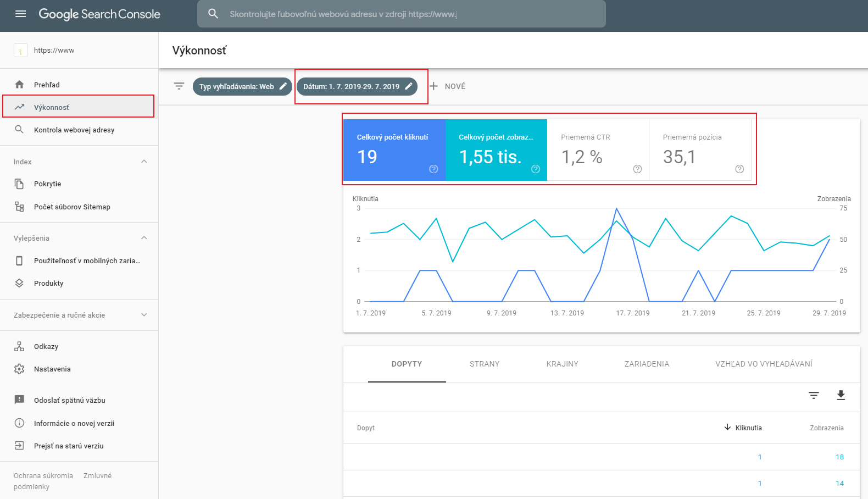Viewport: 868px width, 499px height.
Task: Click the Produkty layers icon
Action: pyautogui.click(x=19, y=283)
